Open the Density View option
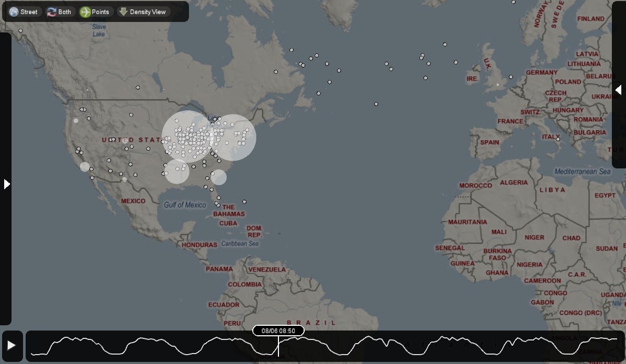This screenshot has height=364, width=626. 143,12
